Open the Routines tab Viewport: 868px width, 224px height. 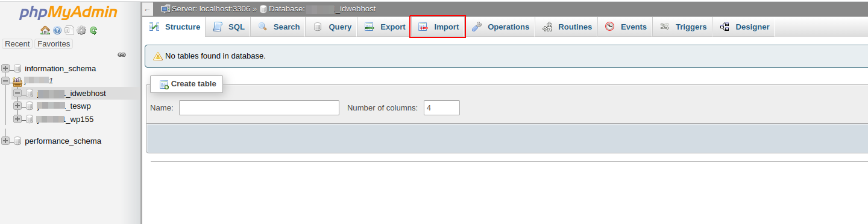(x=567, y=27)
